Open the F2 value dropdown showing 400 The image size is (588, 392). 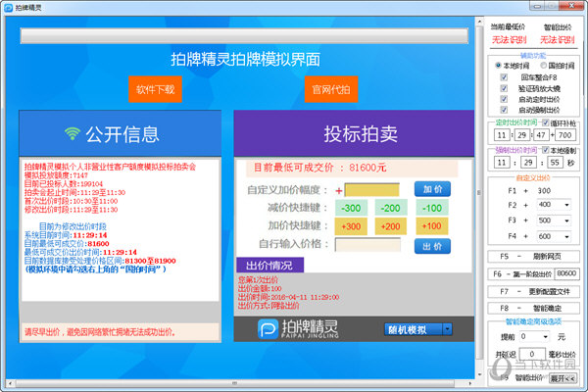pyautogui.click(x=566, y=205)
